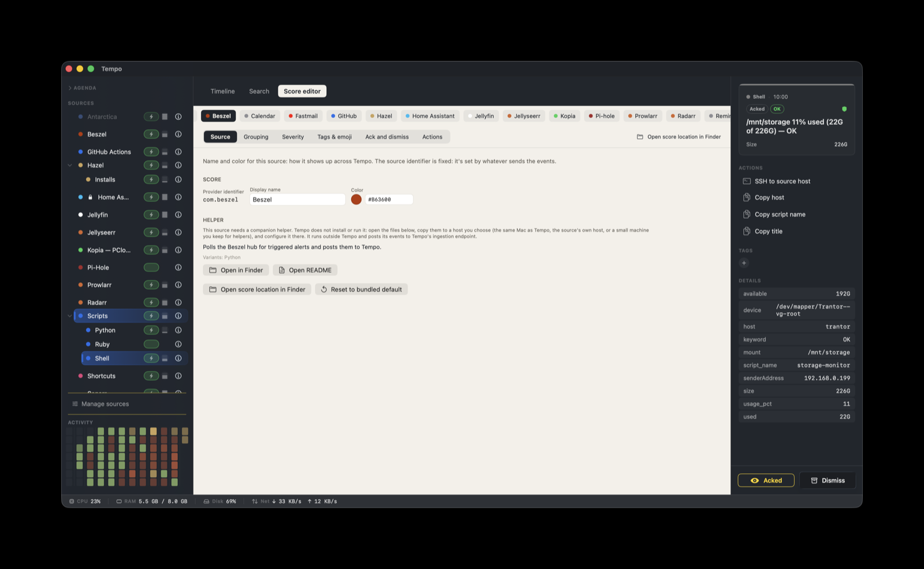924x569 pixels.
Task: View info for the Pi-Hole source
Action: pos(178,267)
